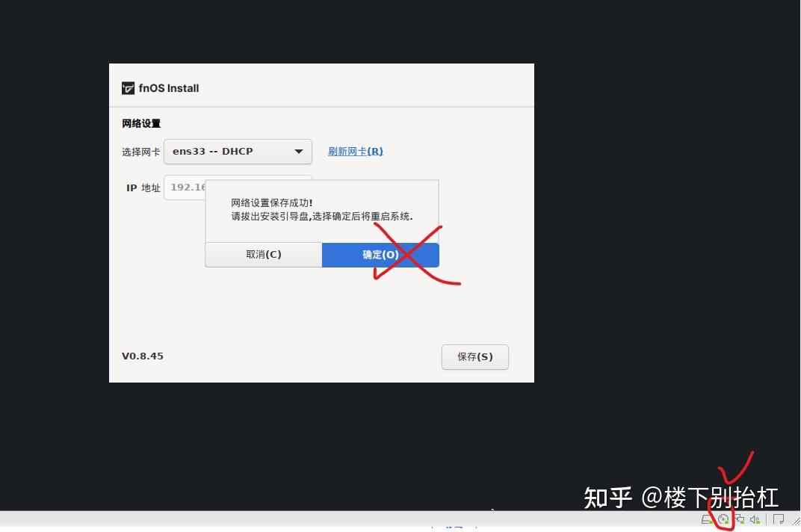Click the CD/DVD drive status icon
The width and height of the screenshot is (801, 532).
click(x=723, y=519)
